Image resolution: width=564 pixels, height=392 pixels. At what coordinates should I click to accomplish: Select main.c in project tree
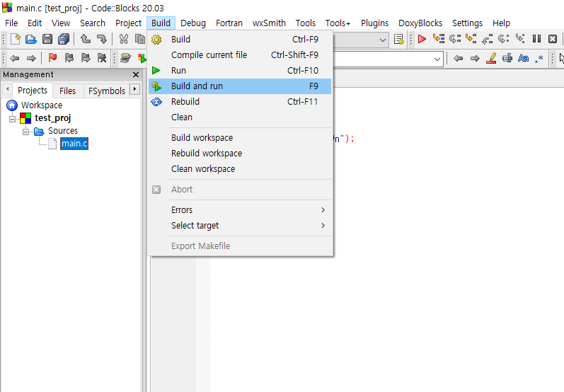click(x=74, y=144)
